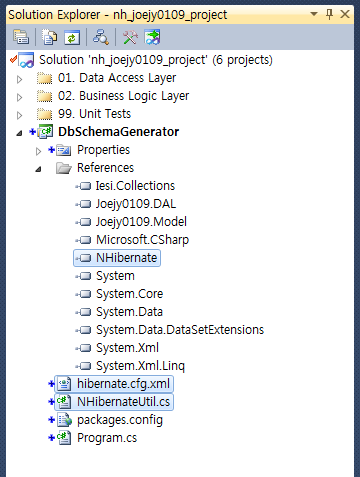Select the solution root node icon
This screenshot has width=360, height=477.
click(26, 60)
